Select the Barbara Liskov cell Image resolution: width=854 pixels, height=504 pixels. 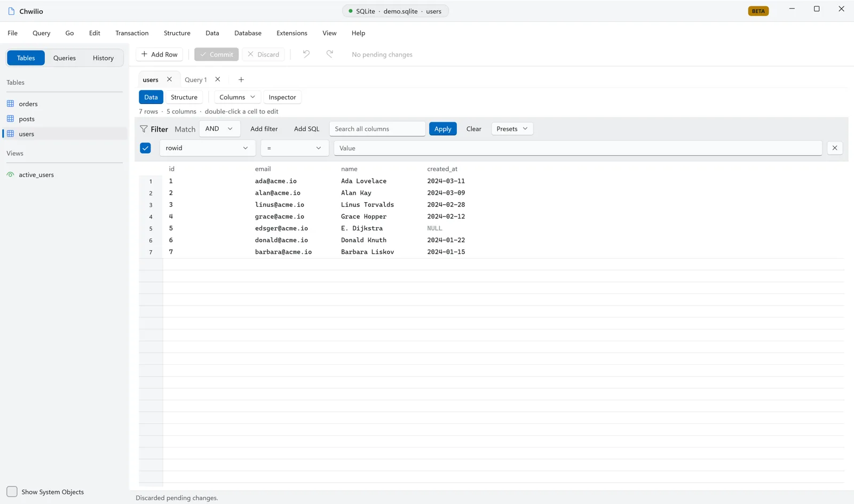(x=367, y=252)
